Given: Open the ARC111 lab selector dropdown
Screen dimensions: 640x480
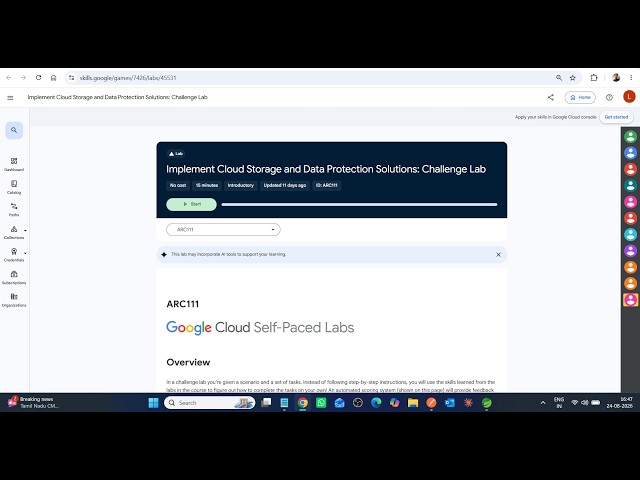Looking at the screenshot, I should tap(223, 229).
